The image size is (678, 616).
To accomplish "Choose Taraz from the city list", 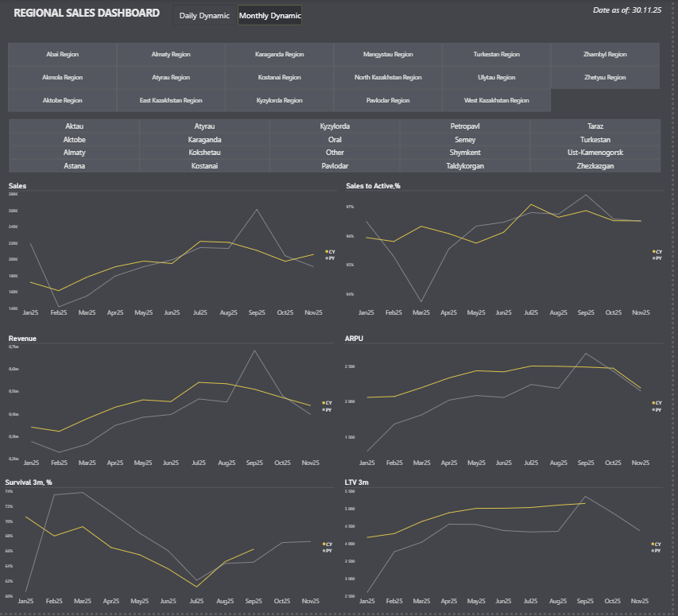I will pos(595,126).
